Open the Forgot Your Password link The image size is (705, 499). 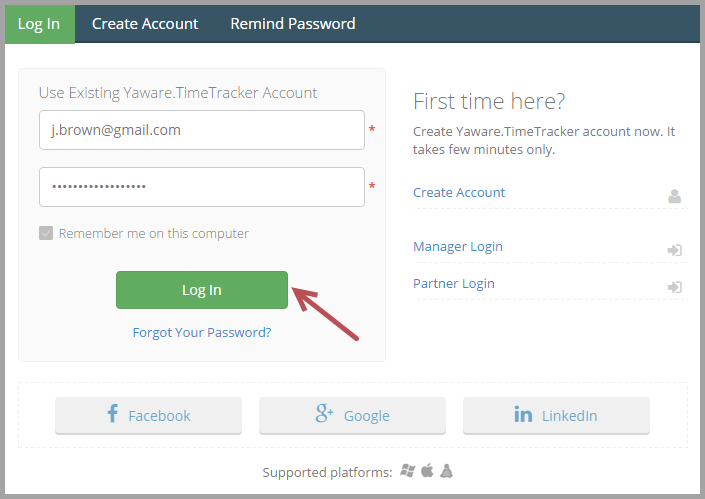[202, 332]
